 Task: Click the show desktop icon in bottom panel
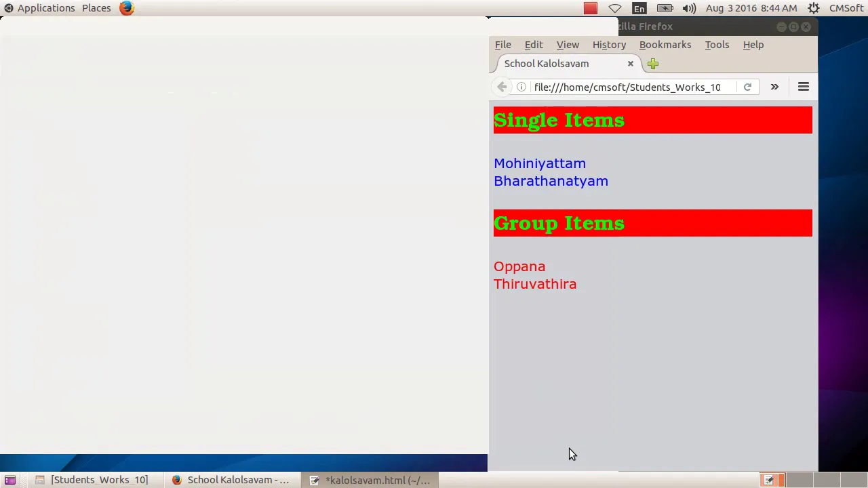tap(10, 480)
